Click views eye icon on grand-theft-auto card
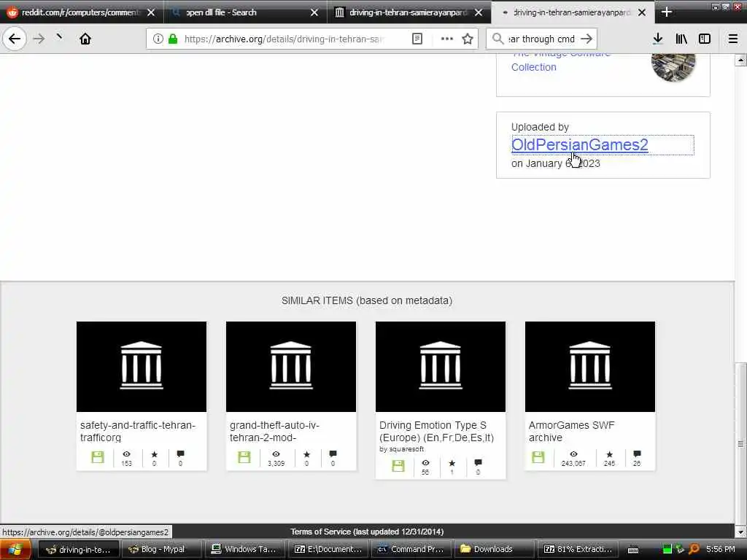The image size is (747, 560). click(276, 454)
